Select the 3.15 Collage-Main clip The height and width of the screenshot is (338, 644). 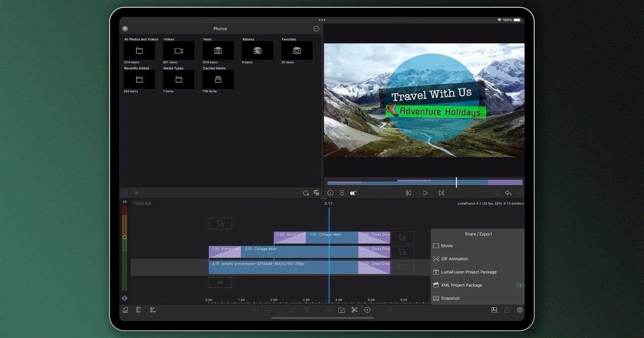coord(299,252)
